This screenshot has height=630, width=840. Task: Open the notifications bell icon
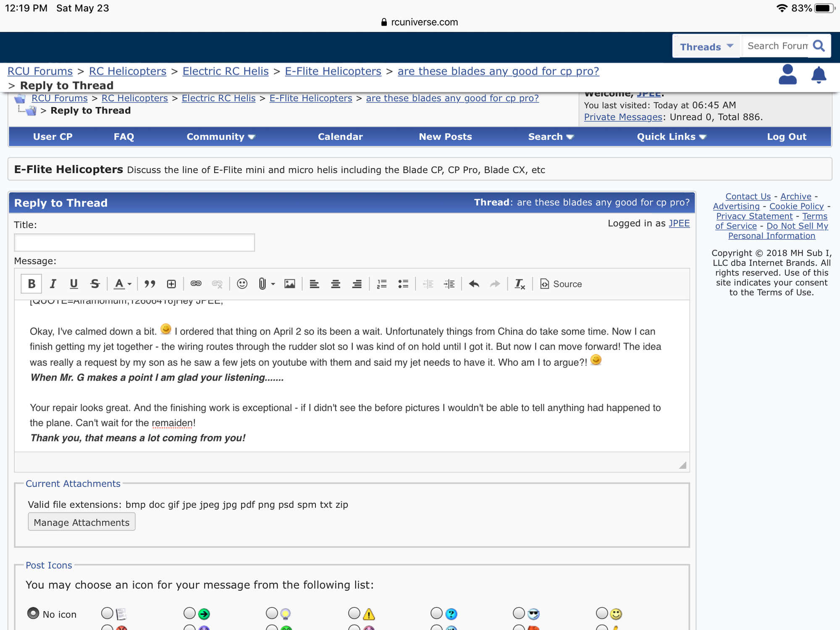click(x=819, y=75)
